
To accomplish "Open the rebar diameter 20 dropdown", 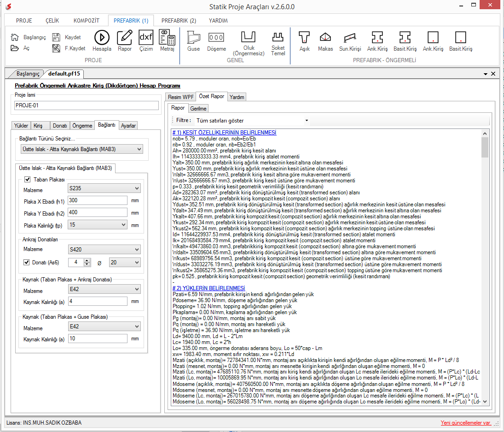I will coord(125,263).
